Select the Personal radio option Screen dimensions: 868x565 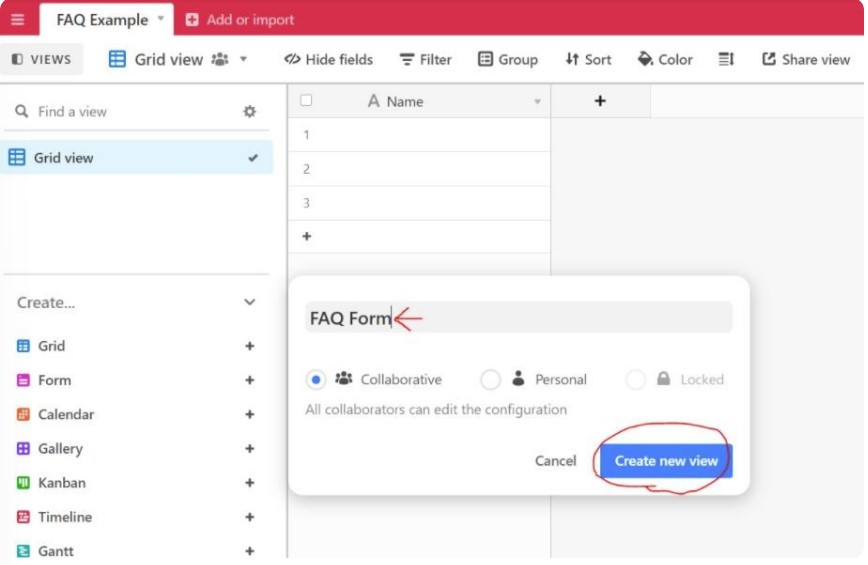[490, 380]
